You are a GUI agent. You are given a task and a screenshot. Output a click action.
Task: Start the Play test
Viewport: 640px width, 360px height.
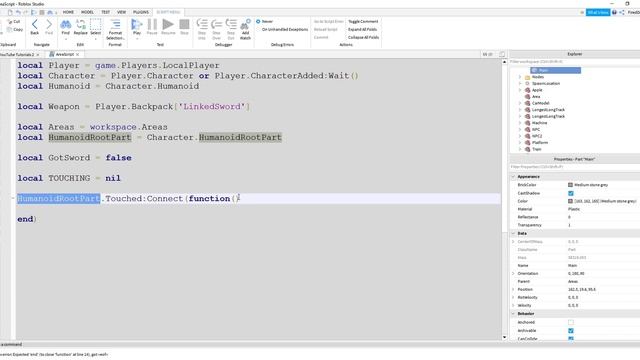coord(137,24)
